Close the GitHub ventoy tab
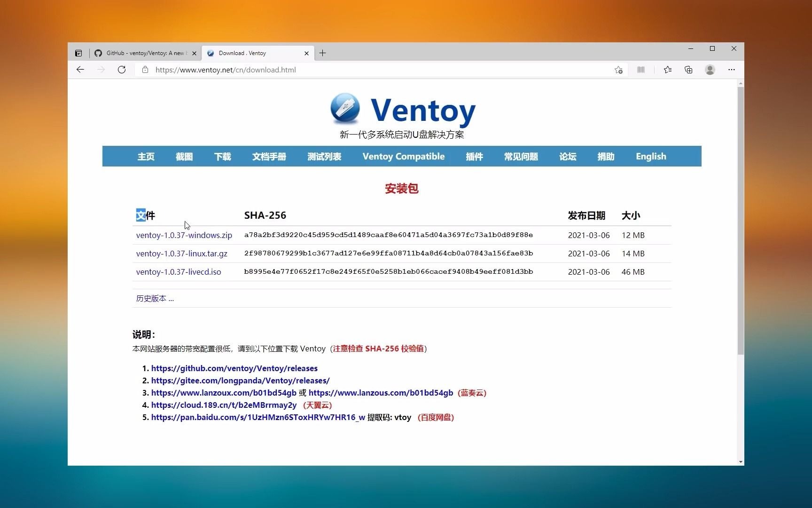This screenshot has height=508, width=812. click(x=194, y=53)
